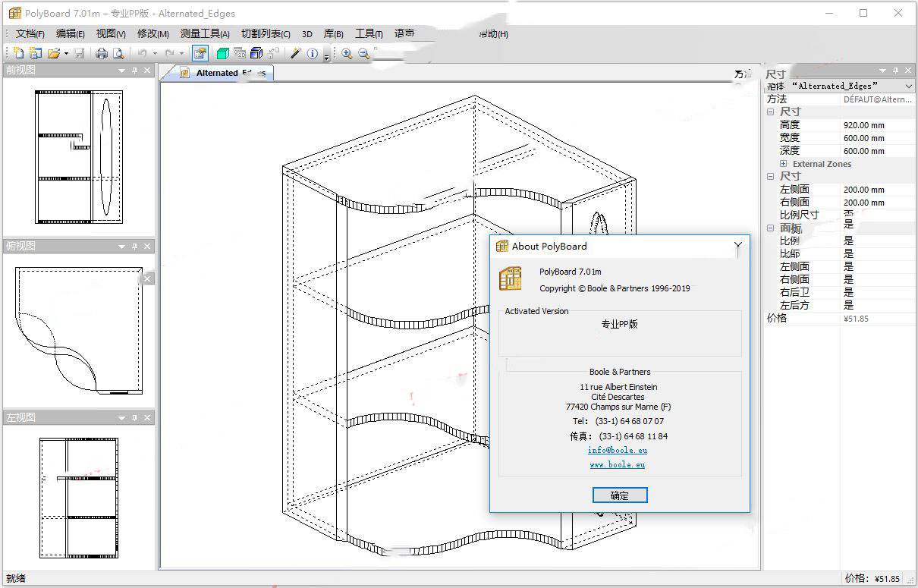Close the About PolyBoard dialog
The height and width of the screenshot is (588, 918).
tap(737, 246)
